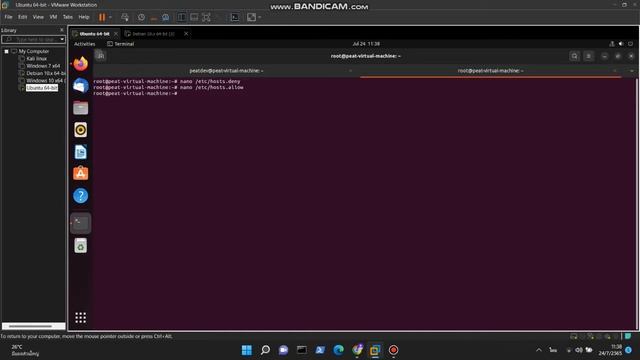Image resolution: width=640 pixels, height=360 pixels.
Task: Open the File menu
Action: point(8,17)
